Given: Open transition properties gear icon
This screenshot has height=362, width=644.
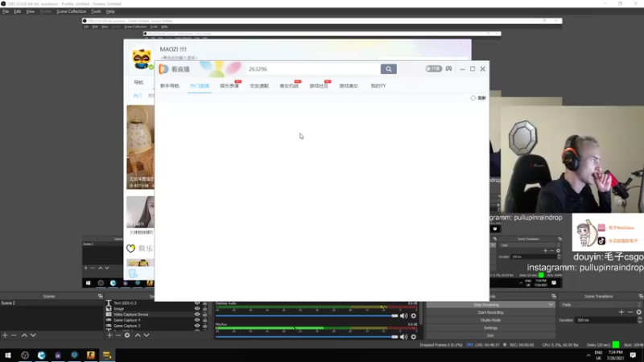Looking at the screenshot, I should click(x=638, y=312).
